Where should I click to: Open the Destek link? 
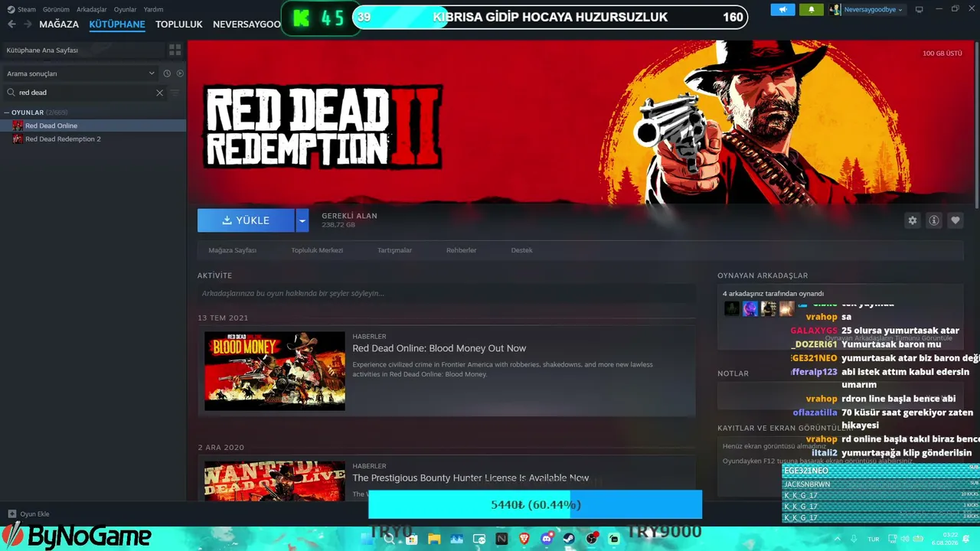[522, 250]
